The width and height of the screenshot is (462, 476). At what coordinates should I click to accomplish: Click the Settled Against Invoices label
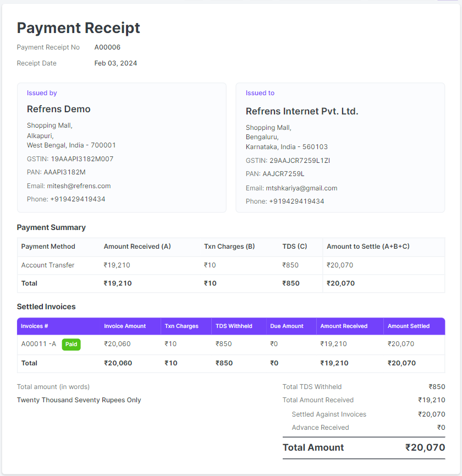click(329, 414)
